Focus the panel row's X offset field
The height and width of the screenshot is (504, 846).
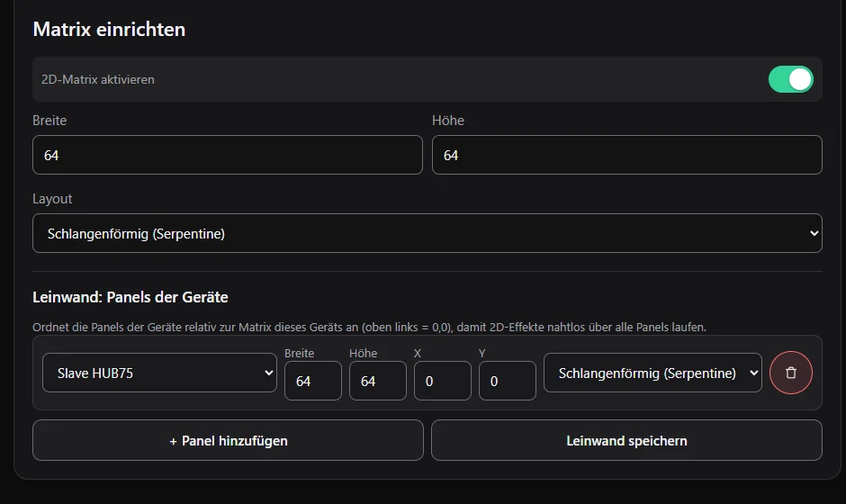click(443, 381)
